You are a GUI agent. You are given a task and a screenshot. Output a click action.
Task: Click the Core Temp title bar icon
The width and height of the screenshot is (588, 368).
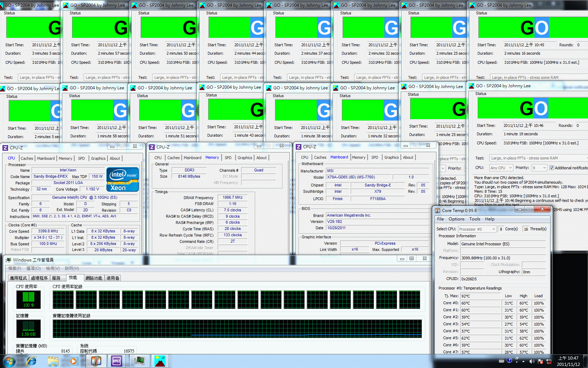pos(437,210)
